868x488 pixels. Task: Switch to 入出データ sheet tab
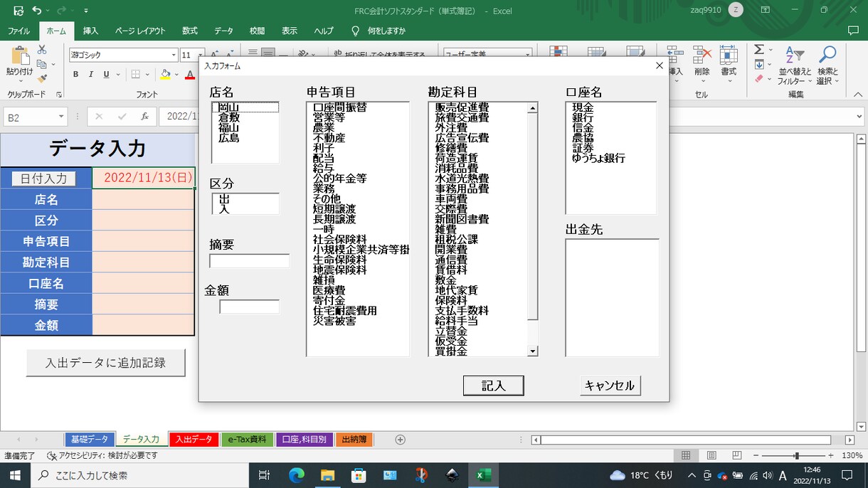pos(194,440)
